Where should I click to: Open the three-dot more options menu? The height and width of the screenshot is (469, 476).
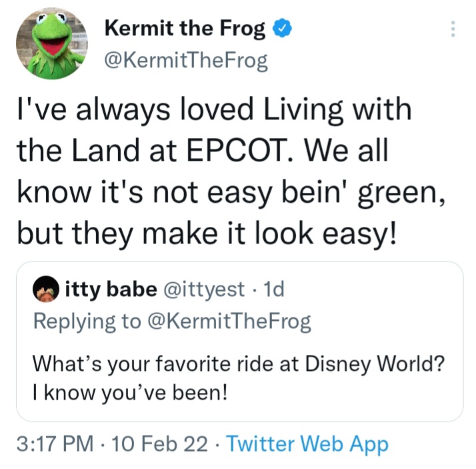453,29
